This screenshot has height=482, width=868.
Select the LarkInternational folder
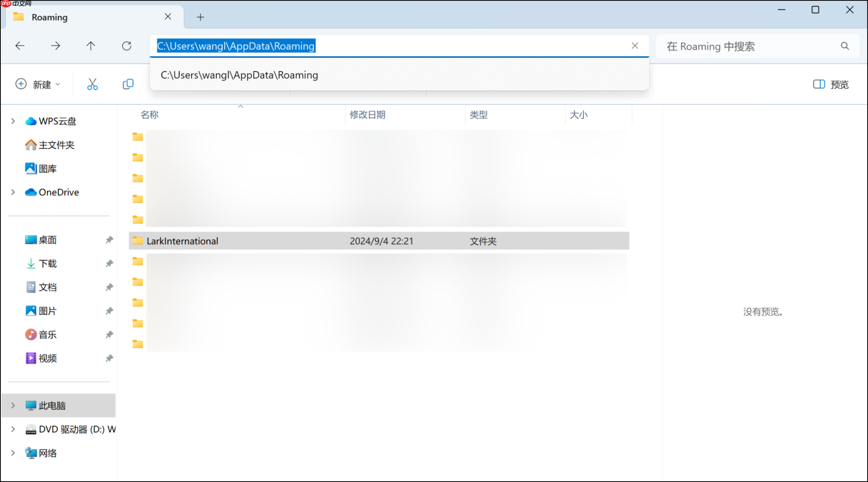[182, 241]
